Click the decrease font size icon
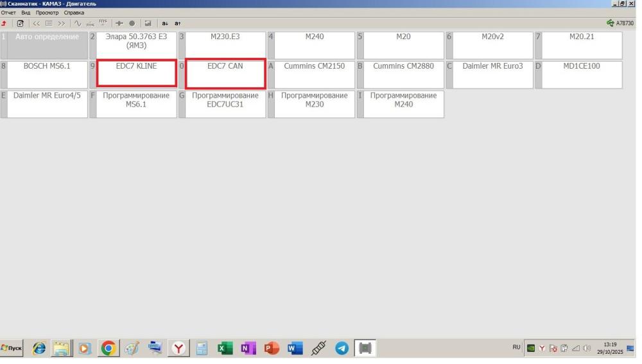This screenshot has width=642, height=364. (164, 23)
